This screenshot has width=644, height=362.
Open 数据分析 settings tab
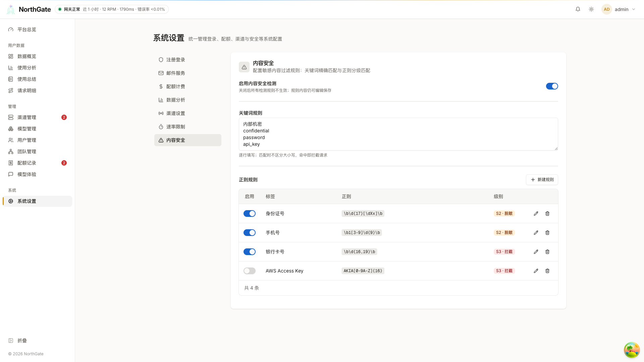pyautogui.click(x=187, y=100)
